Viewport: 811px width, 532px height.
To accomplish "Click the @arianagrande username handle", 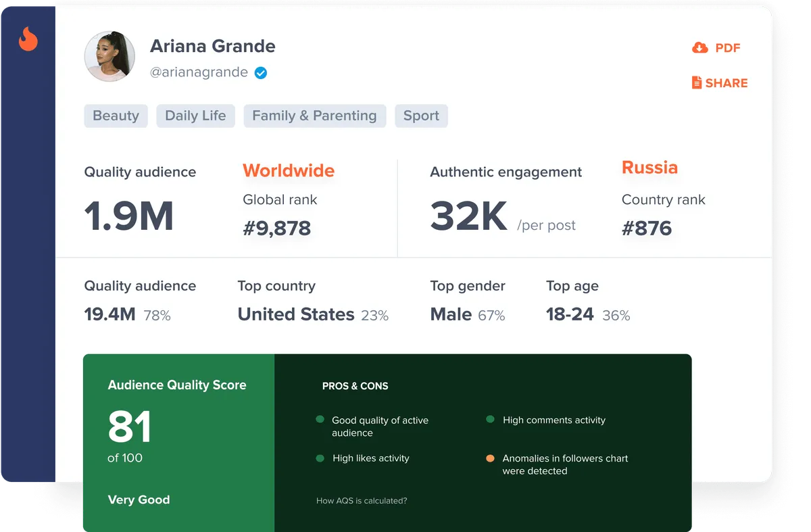I will [x=199, y=72].
